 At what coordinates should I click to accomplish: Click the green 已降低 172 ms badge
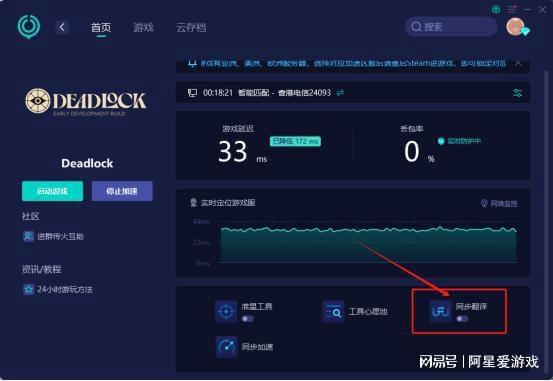(295, 141)
